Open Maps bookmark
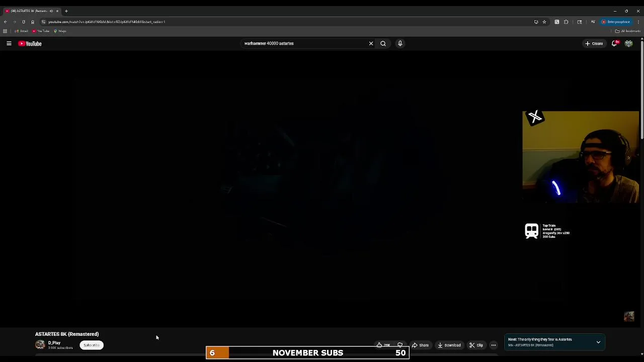Screen dimensions: 644x362 (60, 31)
